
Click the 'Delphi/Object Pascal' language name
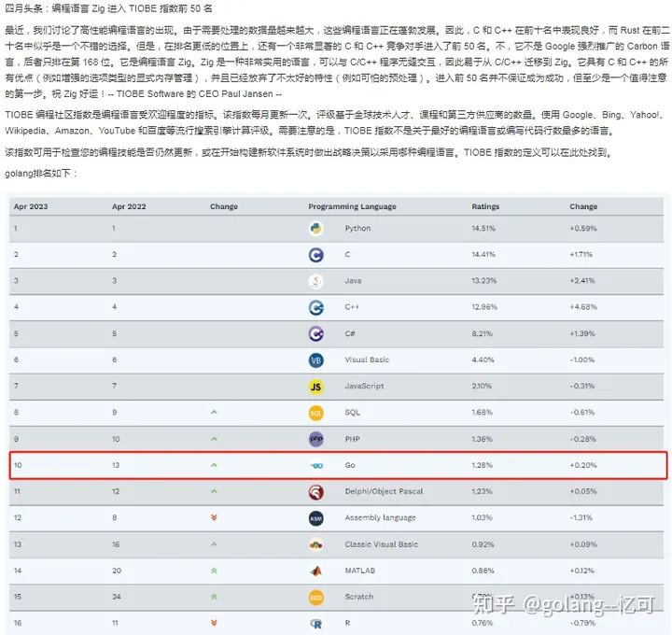point(384,491)
